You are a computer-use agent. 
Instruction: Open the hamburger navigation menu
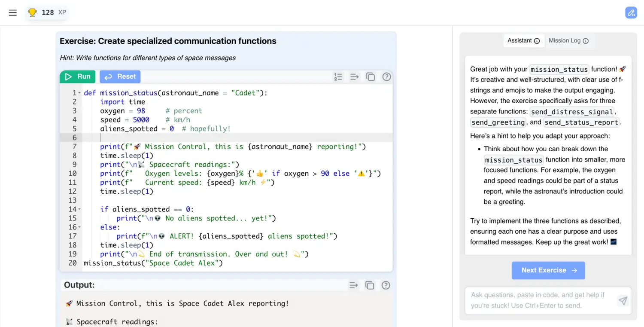tap(12, 12)
